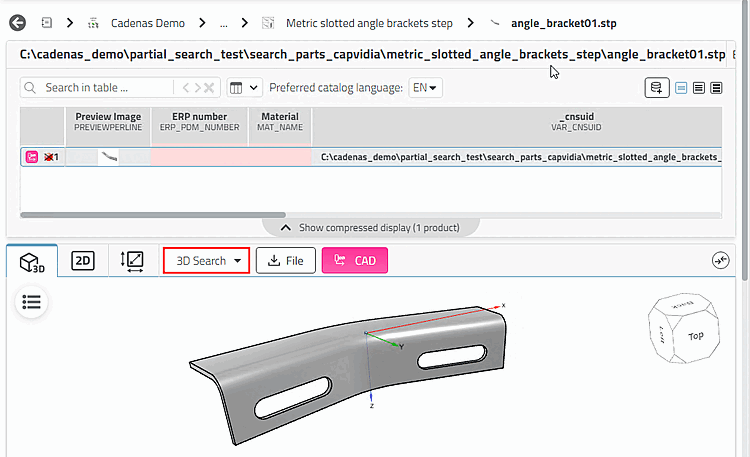
Task: Go to previous search match arrow
Action: pyautogui.click(x=186, y=88)
